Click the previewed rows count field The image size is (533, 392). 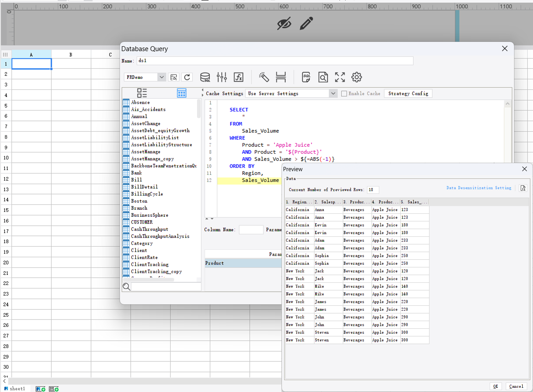click(x=373, y=190)
